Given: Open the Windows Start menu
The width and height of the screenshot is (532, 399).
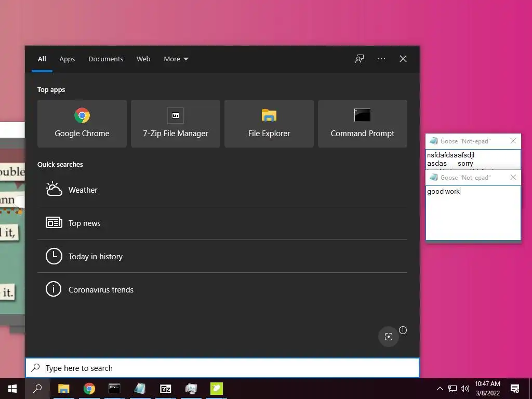Looking at the screenshot, I should click(x=12, y=389).
